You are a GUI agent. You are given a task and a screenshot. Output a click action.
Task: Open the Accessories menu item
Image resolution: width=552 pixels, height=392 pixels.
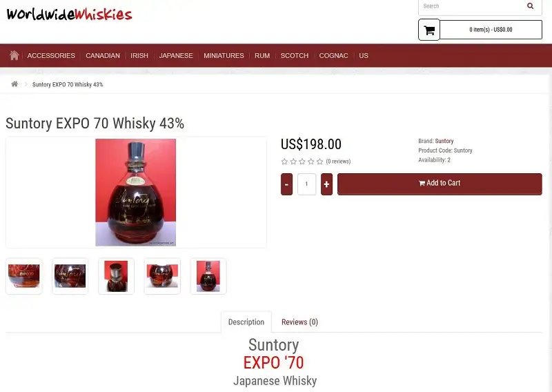tap(51, 56)
